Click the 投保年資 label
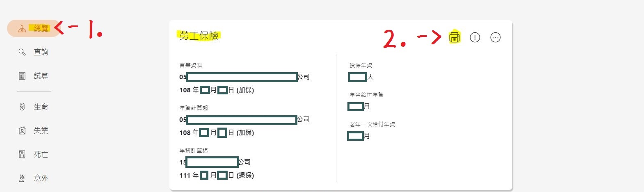 (x=361, y=65)
